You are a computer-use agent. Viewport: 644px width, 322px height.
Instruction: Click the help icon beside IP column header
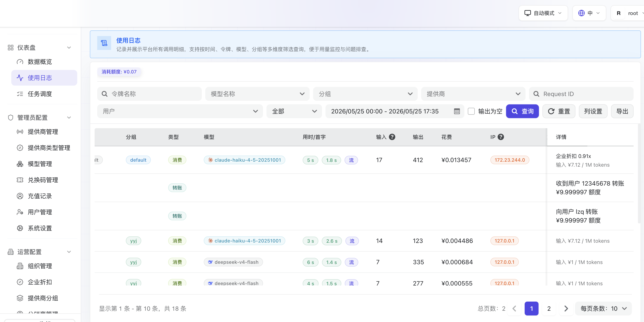[x=501, y=137]
